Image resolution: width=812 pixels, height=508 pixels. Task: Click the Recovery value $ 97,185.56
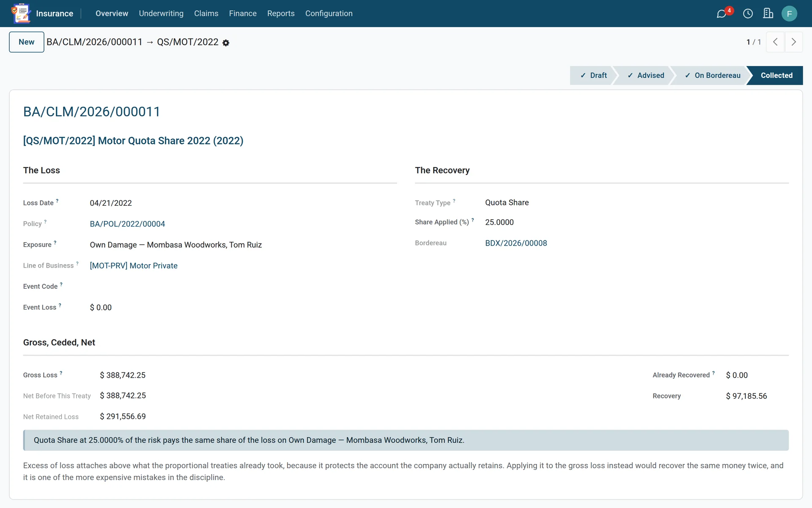click(x=746, y=396)
